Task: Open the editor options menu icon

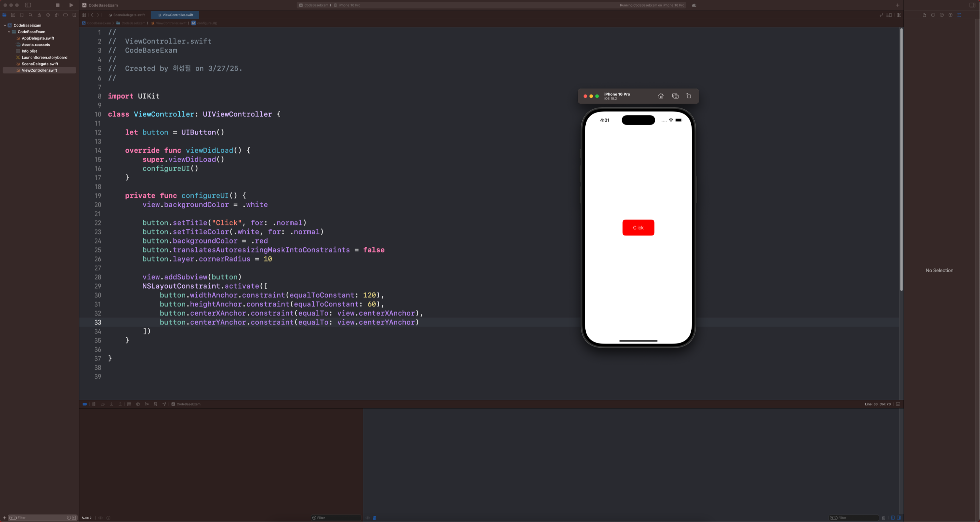Action: tap(889, 15)
